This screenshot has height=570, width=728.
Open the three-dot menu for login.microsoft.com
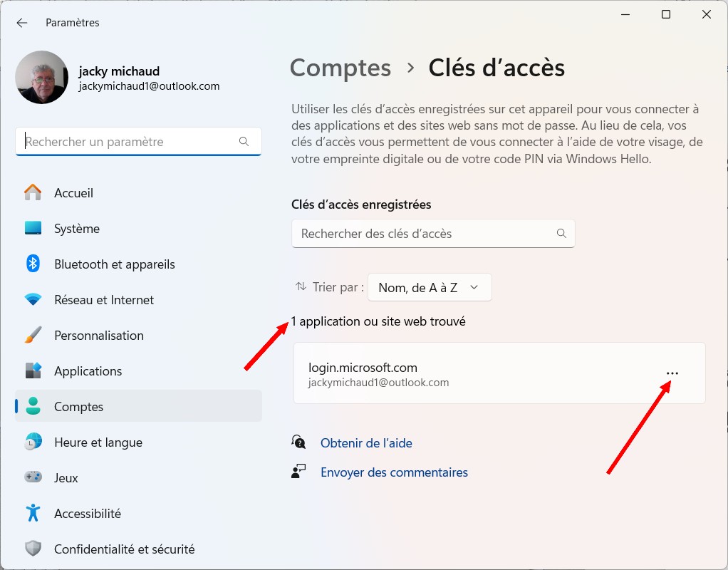pos(672,373)
